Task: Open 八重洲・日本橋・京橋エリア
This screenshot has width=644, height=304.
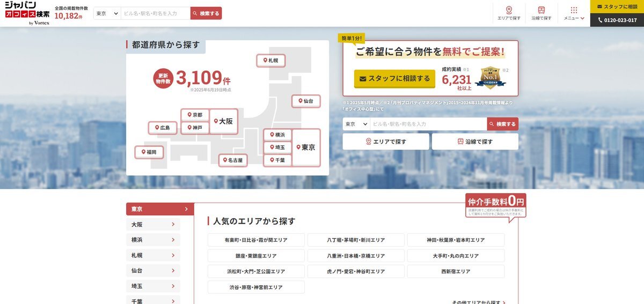Action: tap(356, 256)
